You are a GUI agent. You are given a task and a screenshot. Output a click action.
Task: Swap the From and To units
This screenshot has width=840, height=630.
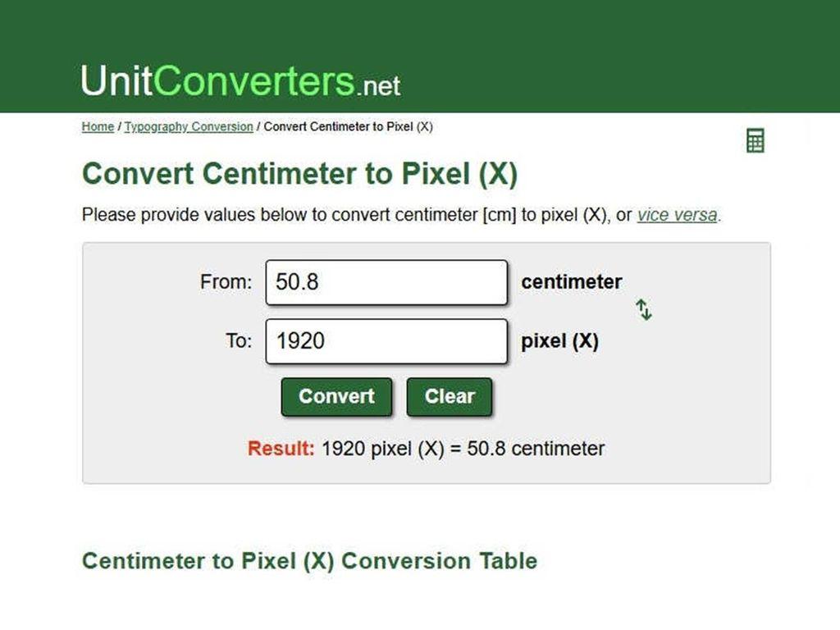pos(644,310)
